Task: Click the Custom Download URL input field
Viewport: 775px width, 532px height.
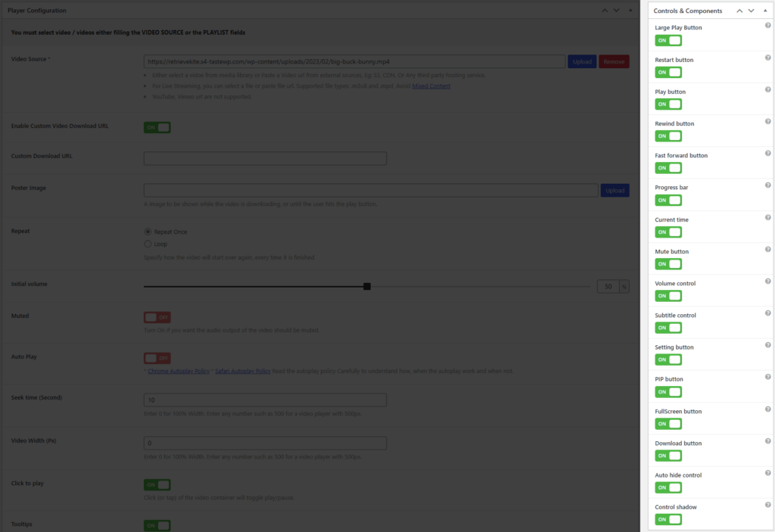Action: [265, 158]
